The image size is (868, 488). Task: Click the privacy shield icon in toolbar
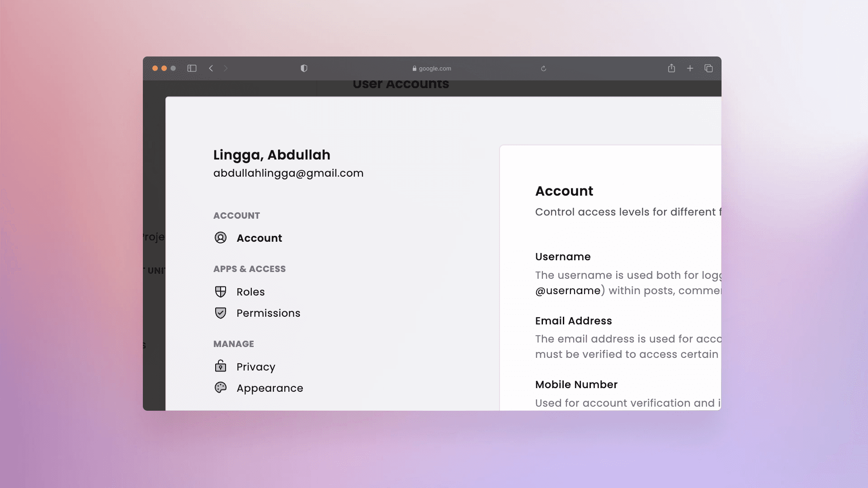tap(304, 68)
